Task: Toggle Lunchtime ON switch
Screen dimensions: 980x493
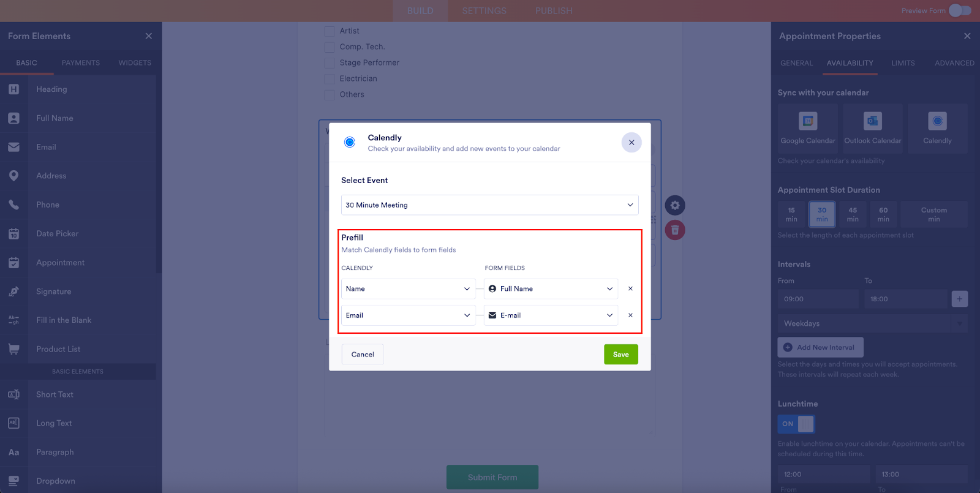Action: tap(796, 424)
